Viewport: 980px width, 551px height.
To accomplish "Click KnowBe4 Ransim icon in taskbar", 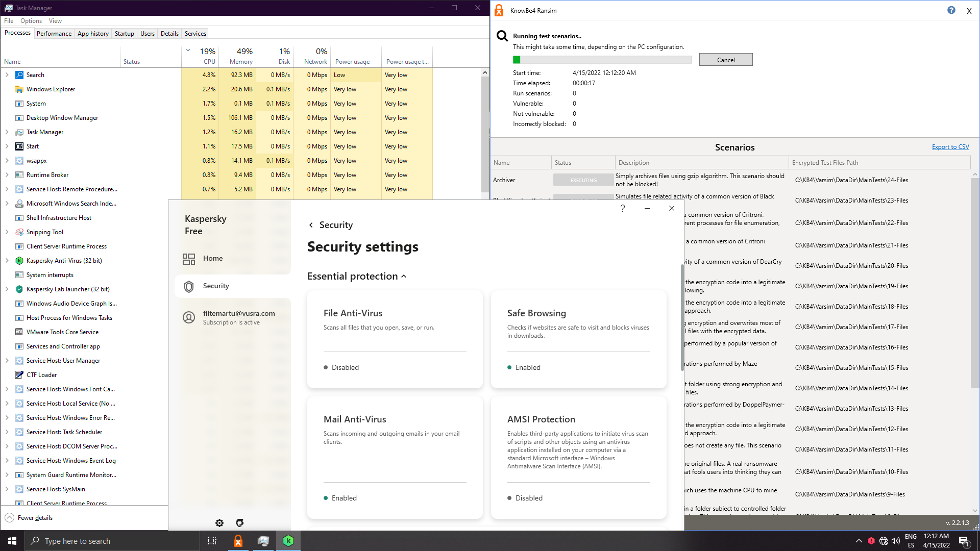I will [238, 541].
